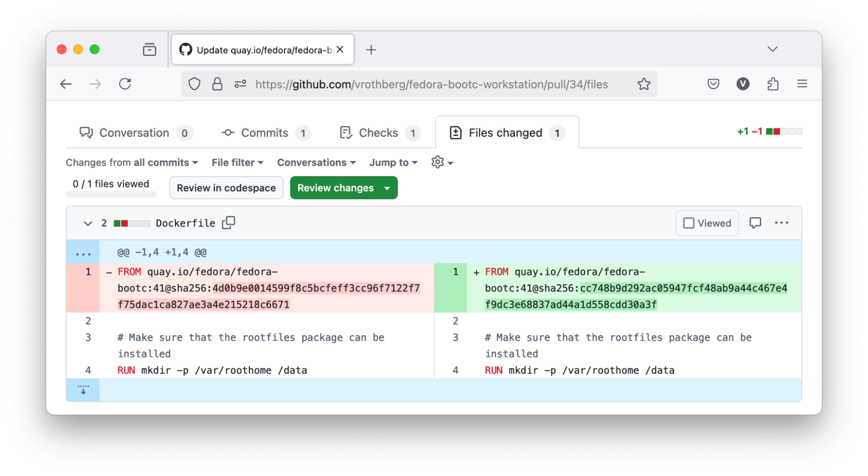Open the site permissions icon in address bar
The height and width of the screenshot is (476, 868).
[240, 84]
